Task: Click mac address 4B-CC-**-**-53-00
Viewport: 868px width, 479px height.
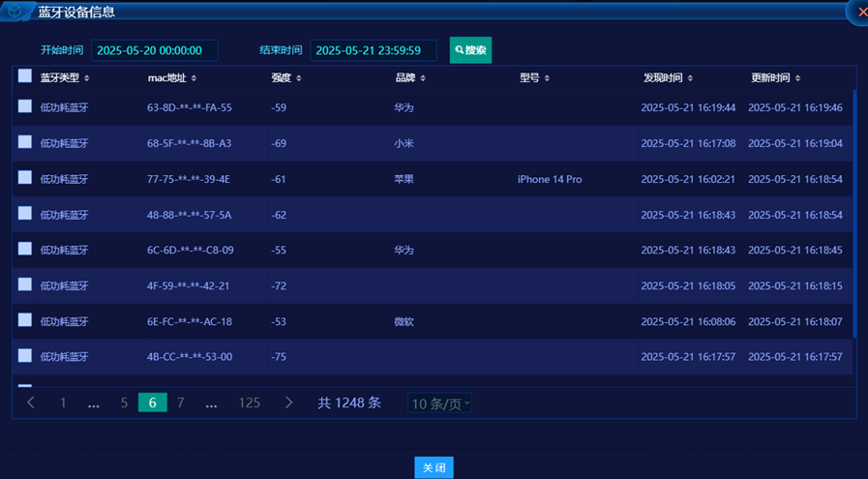Action: tap(190, 357)
